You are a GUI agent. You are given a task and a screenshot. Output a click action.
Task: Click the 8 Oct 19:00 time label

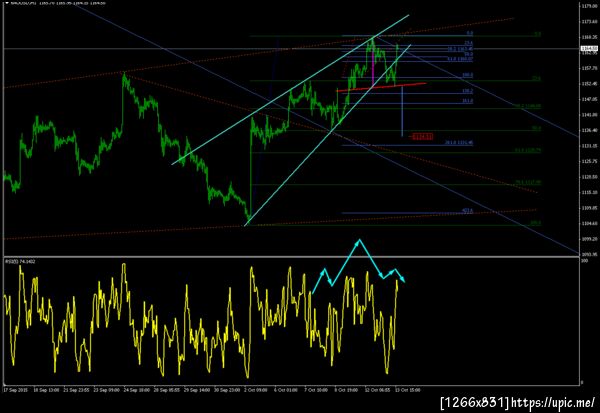[x=346, y=390]
